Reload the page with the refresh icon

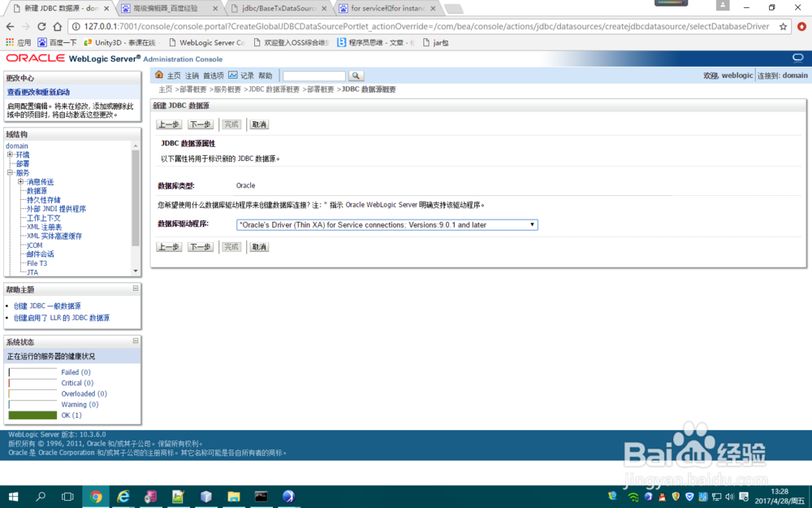(x=42, y=27)
